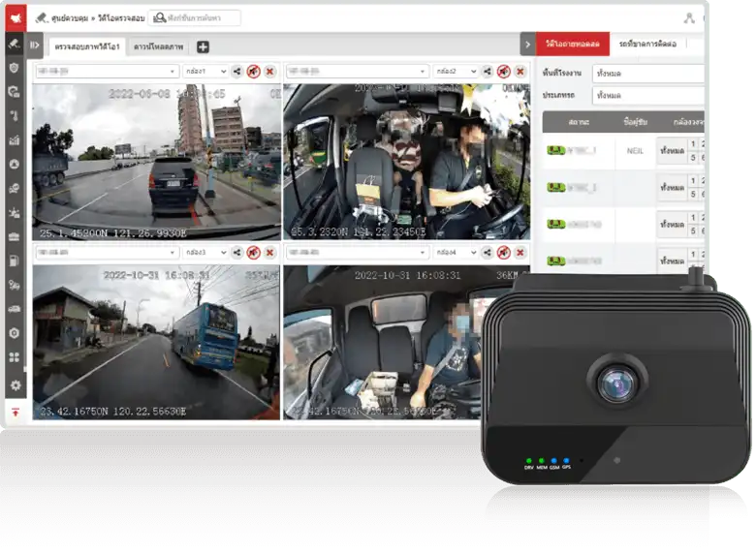Open the shield icon in the sidebar
This screenshot has width=756, height=553.
click(x=15, y=68)
